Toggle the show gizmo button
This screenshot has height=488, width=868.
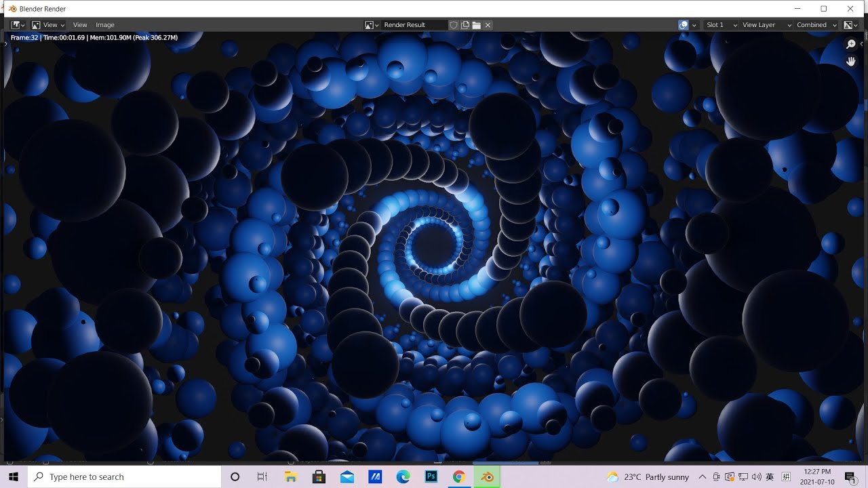point(684,25)
